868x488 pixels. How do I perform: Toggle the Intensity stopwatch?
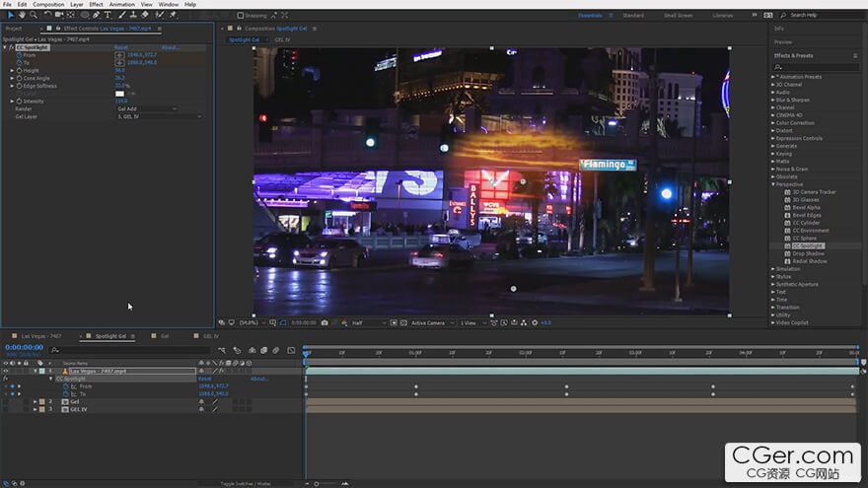click(x=20, y=102)
